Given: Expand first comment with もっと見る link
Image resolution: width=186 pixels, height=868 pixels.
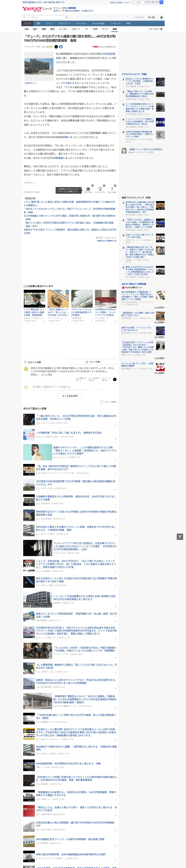Looking at the screenshot, I should click(47, 375).
